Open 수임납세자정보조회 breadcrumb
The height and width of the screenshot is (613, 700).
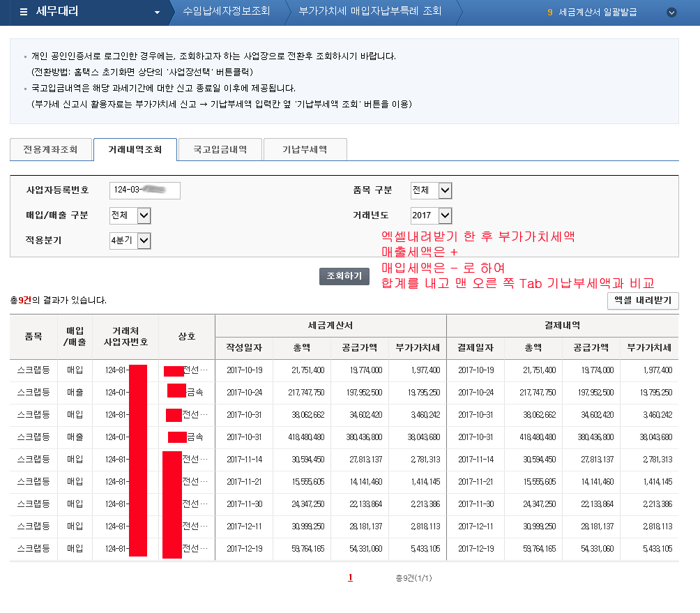tap(226, 12)
